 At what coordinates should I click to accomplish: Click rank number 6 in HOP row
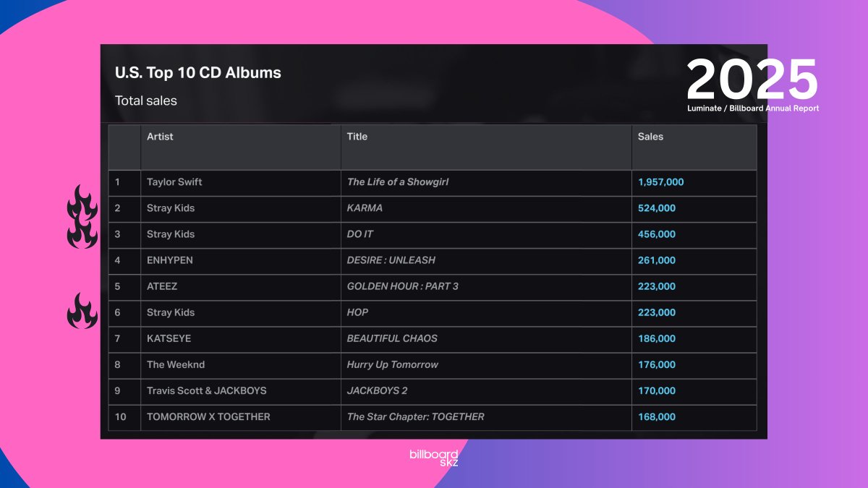tap(118, 312)
